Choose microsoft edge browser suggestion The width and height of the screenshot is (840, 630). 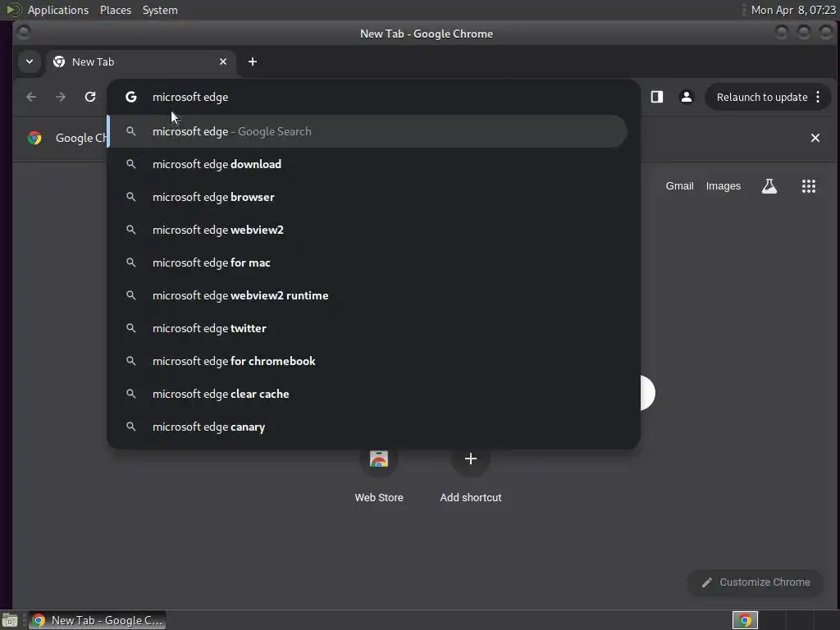click(367, 197)
